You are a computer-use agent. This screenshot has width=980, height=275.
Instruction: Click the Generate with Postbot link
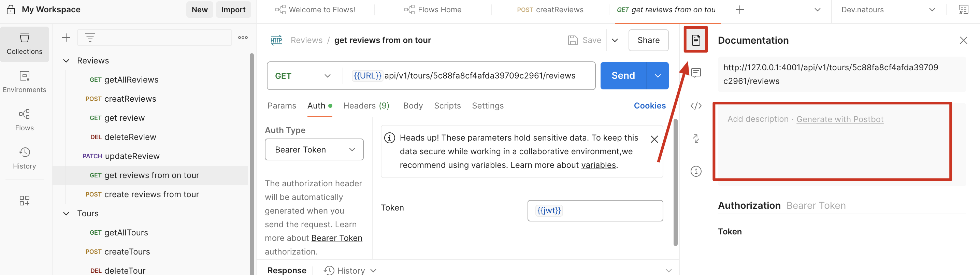[x=839, y=119]
